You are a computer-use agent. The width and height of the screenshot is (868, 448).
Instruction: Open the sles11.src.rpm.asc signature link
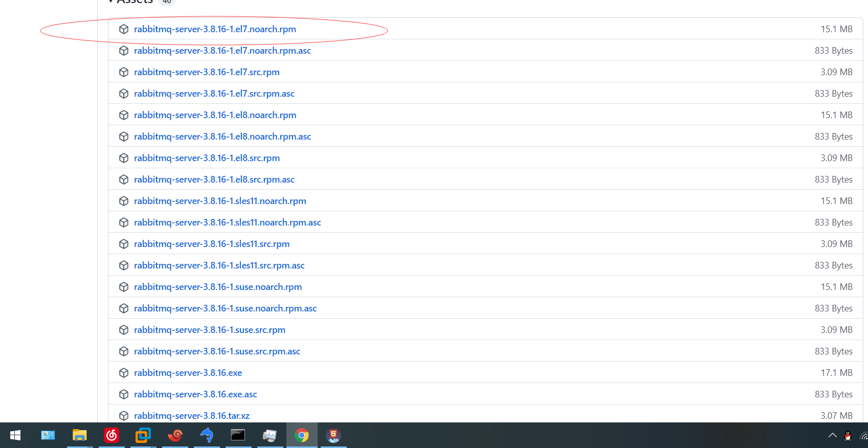[x=219, y=265]
